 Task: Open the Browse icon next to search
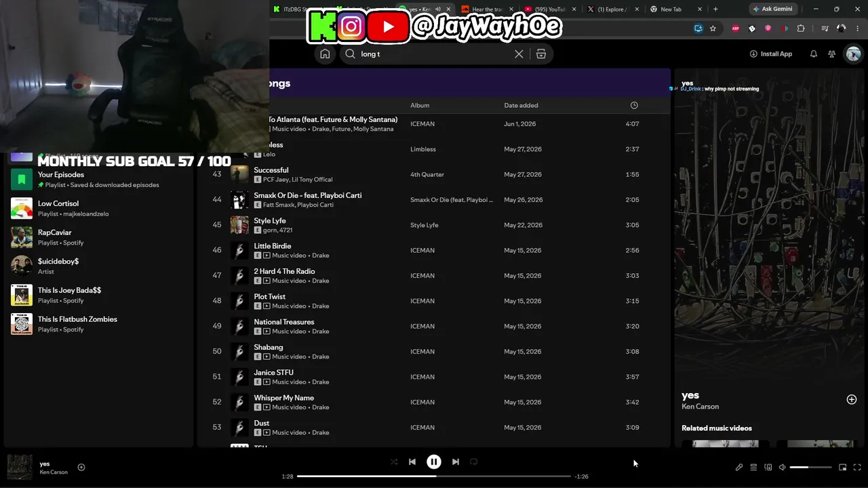coord(541,54)
